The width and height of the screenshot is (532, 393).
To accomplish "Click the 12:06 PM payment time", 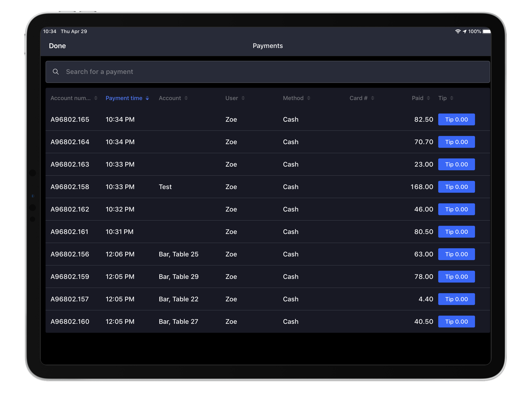I will (x=120, y=254).
